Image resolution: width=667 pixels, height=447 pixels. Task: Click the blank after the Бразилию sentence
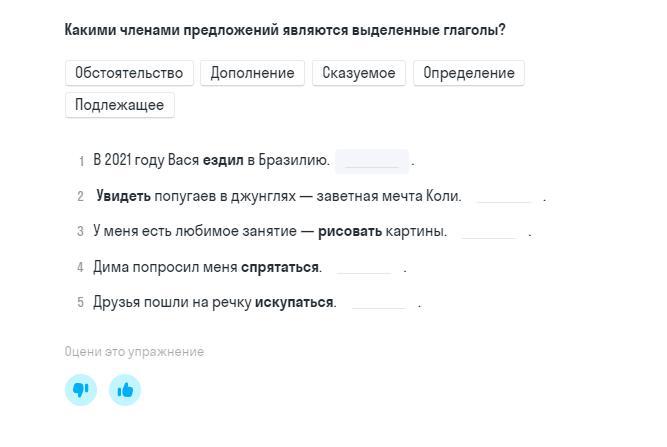point(372,161)
